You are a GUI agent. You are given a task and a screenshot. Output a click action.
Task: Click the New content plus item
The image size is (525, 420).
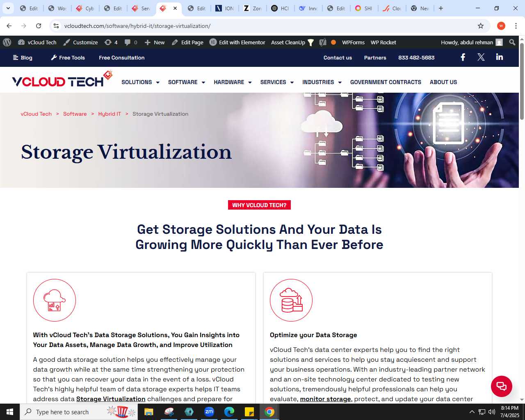pos(155,42)
